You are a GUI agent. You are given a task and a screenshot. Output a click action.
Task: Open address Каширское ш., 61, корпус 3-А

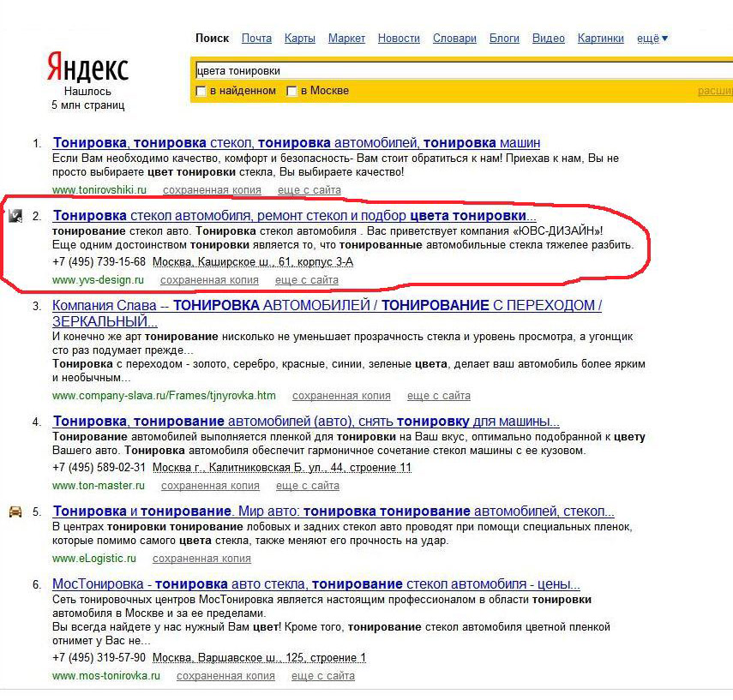pyautogui.click(x=253, y=262)
